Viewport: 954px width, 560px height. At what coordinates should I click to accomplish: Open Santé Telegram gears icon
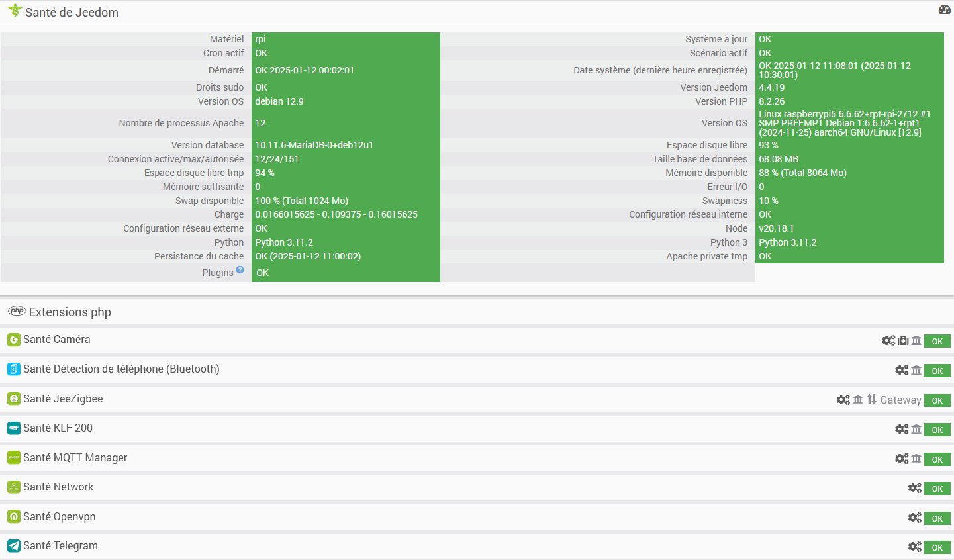pos(915,547)
